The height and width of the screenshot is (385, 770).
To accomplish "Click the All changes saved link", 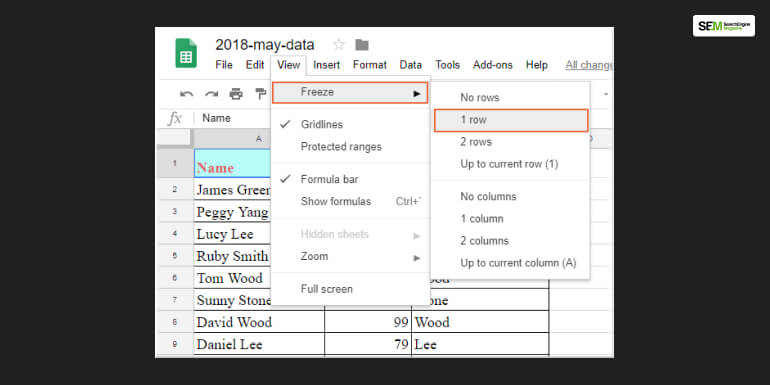I will click(589, 65).
